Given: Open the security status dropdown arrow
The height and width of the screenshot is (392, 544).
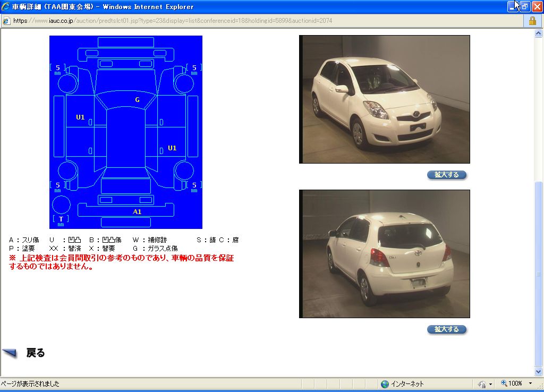Looking at the screenshot, I should click(490, 384).
